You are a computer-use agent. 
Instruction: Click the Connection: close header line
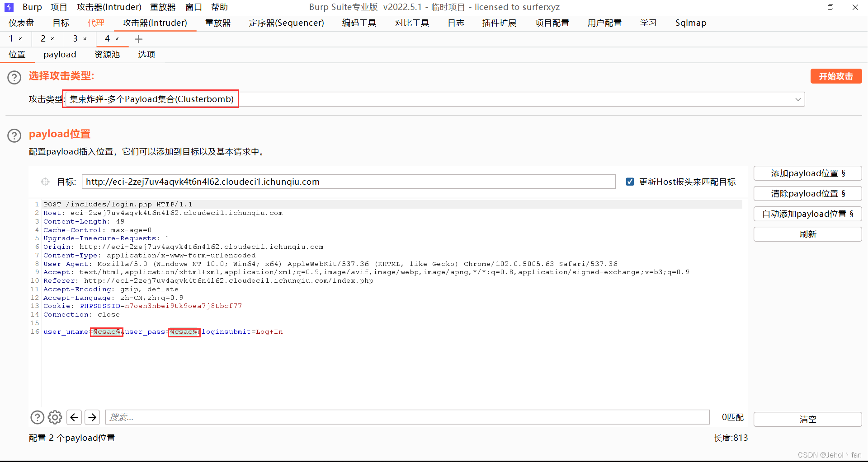tap(81, 315)
